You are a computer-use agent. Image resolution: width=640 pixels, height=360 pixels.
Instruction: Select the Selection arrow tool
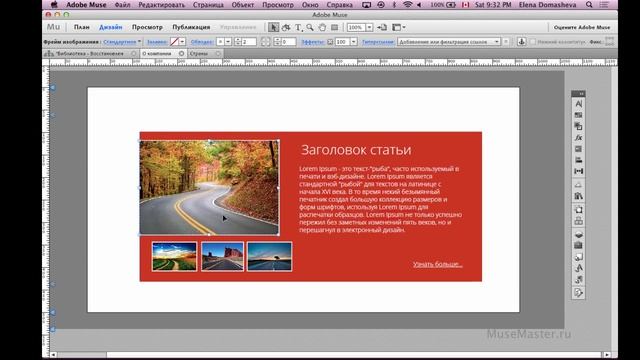[x=273, y=27]
